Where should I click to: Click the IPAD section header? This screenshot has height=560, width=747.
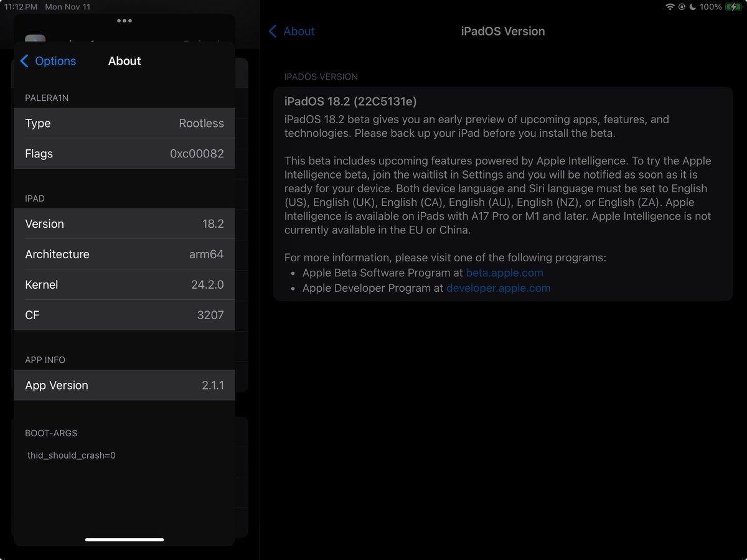point(35,198)
